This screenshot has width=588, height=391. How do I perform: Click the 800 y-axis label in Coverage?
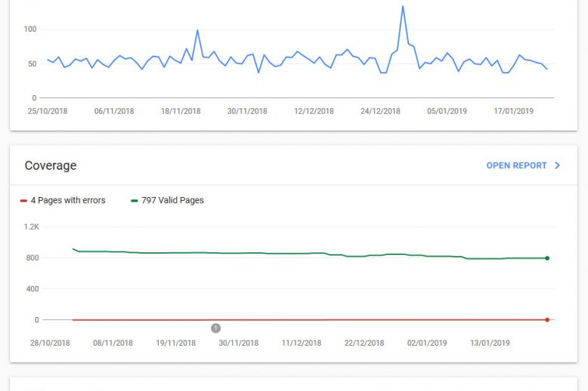pos(31,258)
